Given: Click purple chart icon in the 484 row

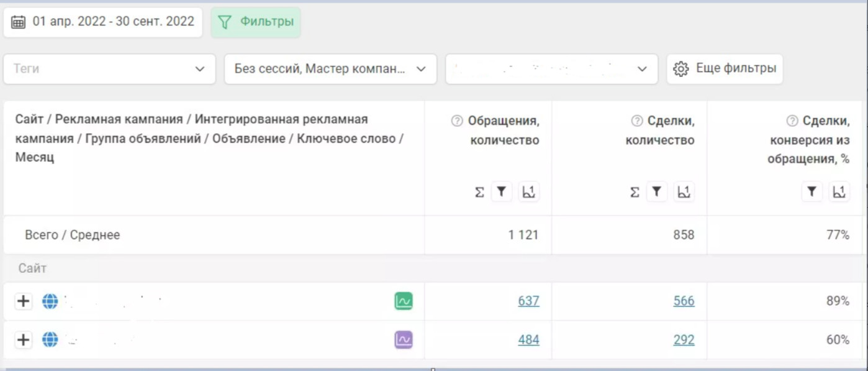Looking at the screenshot, I should (404, 340).
